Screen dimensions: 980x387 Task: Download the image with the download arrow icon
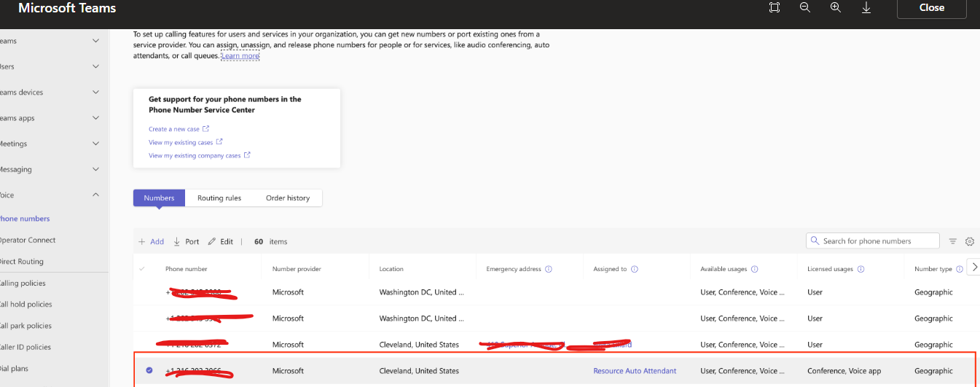pos(866,7)
